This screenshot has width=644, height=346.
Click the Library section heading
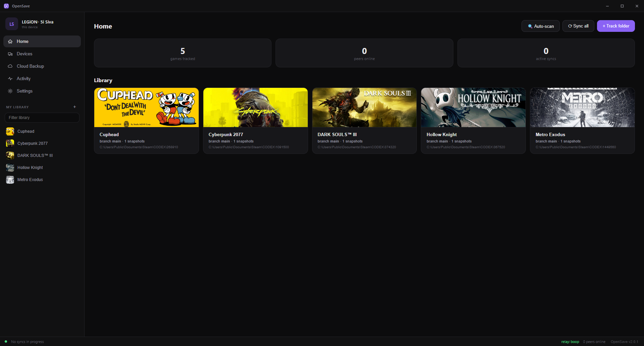tap(103, 80)
